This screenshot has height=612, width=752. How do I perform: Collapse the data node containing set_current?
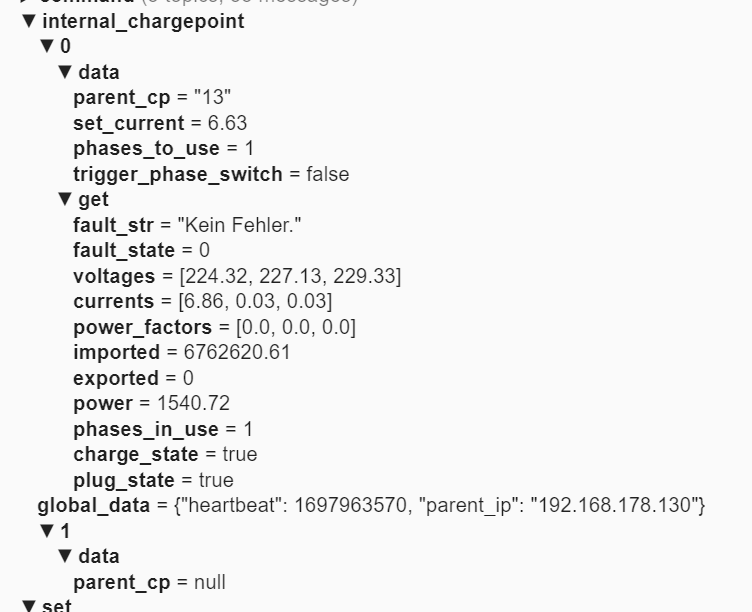(x=65, y=72)
